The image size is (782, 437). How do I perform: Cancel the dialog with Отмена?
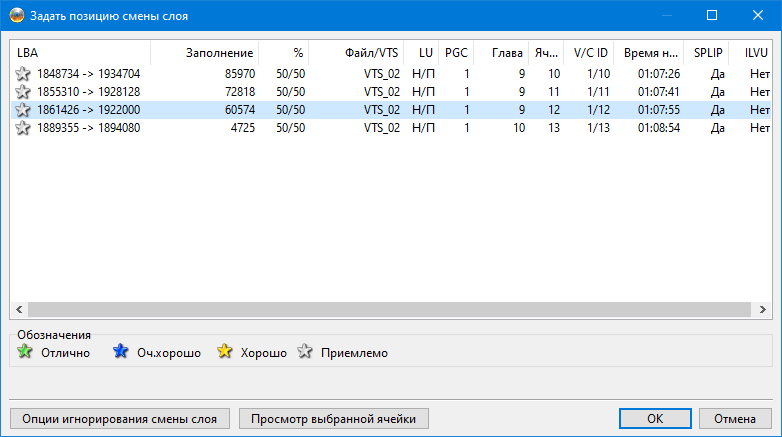[x=734, y=418]
